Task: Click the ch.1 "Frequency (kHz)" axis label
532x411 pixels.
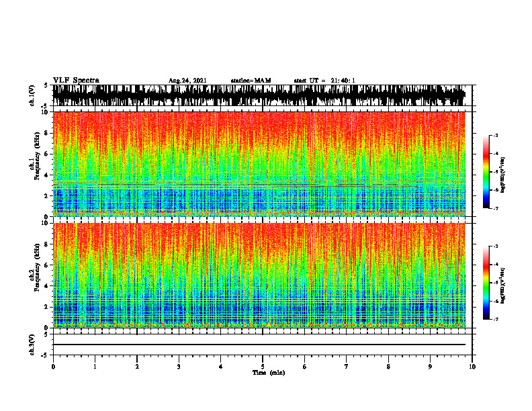Action: pos(37,156)
